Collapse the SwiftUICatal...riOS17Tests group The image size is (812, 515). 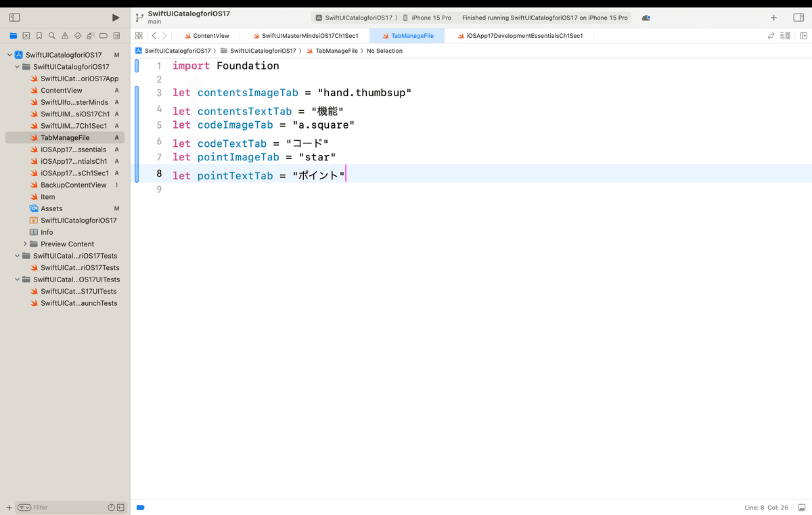(18, 256)
